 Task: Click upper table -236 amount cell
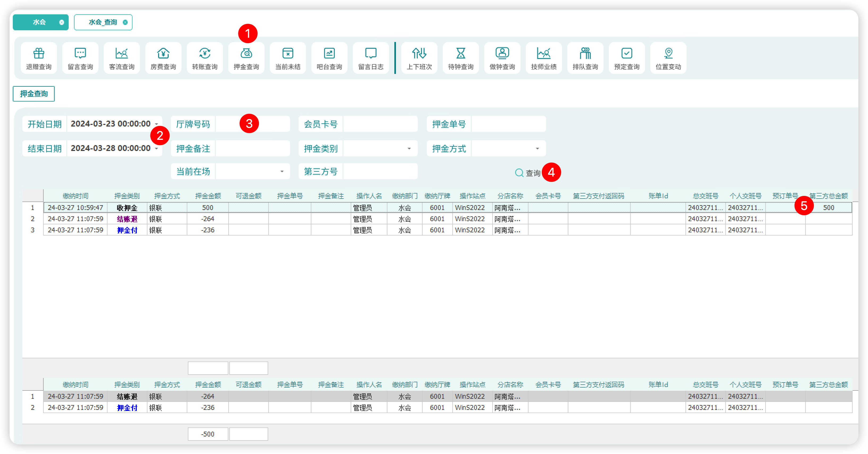click(208, 230)
